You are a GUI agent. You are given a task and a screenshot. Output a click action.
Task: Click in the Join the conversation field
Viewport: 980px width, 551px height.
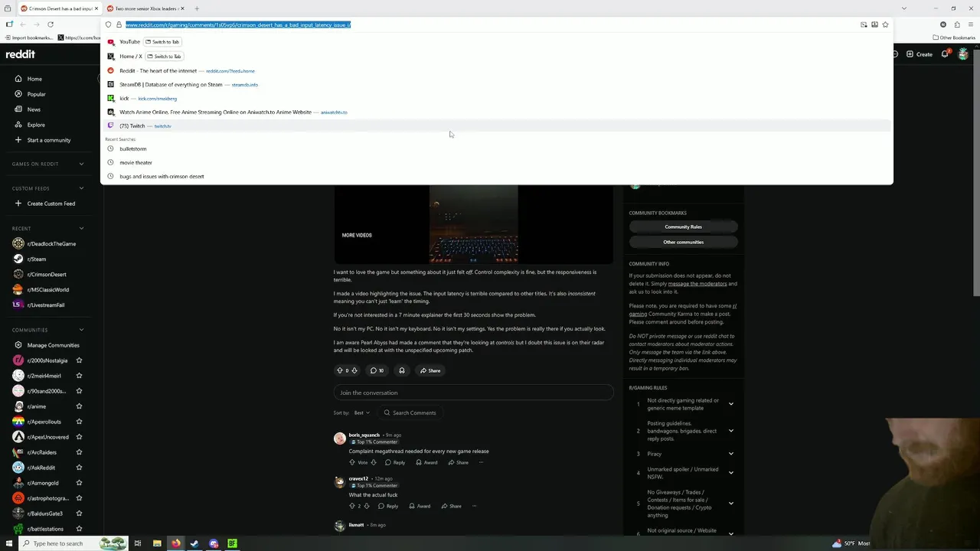(x=473, y=393)
